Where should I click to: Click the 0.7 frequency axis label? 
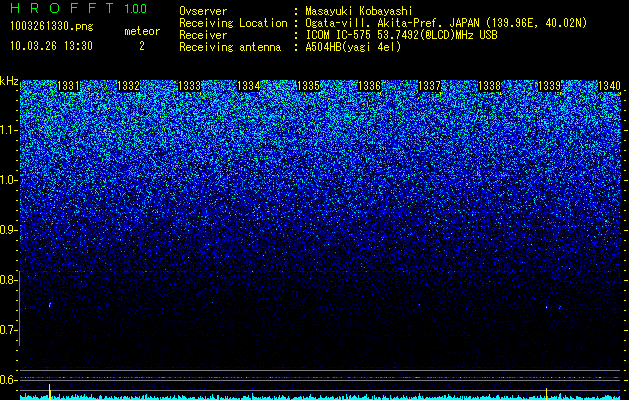(7, 330)
